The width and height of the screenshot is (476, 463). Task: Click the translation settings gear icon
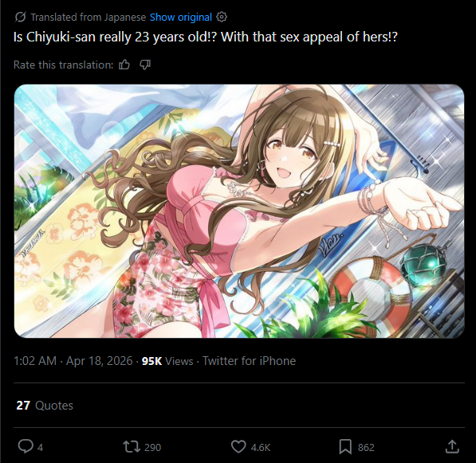222,17
